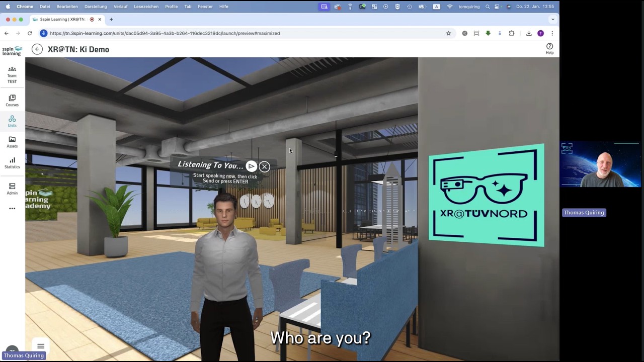Send the spoken message with the send icon
Viewport: 644px width, 362px height.
click(251, 166)
